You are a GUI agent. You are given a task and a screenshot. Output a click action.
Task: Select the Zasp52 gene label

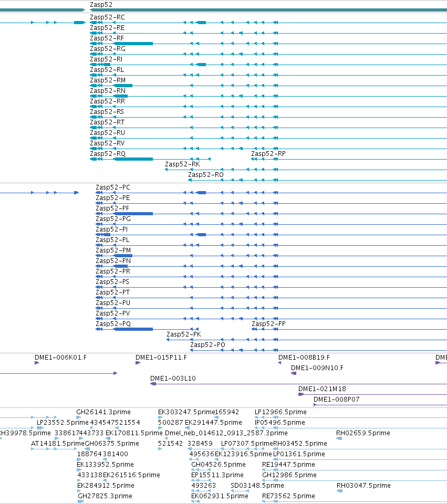point(101,5)
